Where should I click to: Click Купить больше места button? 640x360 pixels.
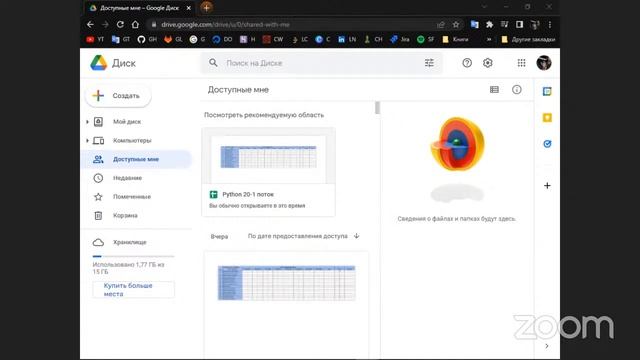(133, 289)
